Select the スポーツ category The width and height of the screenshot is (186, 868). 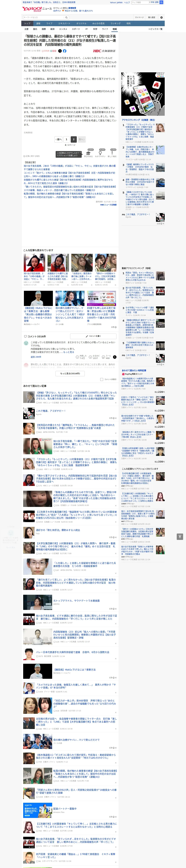point(76,29)
